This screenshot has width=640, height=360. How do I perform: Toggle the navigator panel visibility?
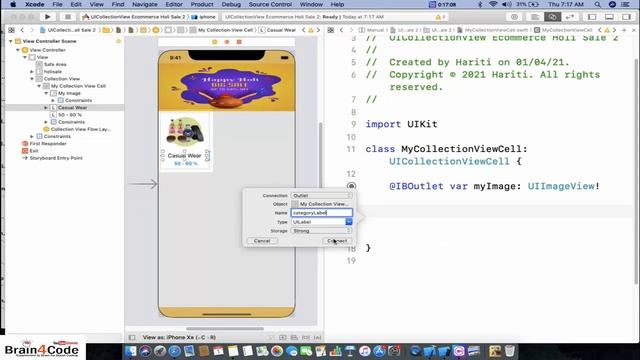tap(592, 17)
